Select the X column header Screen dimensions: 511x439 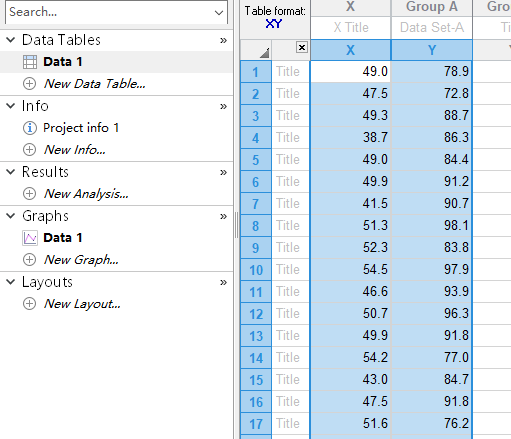[x=350, y=50]
